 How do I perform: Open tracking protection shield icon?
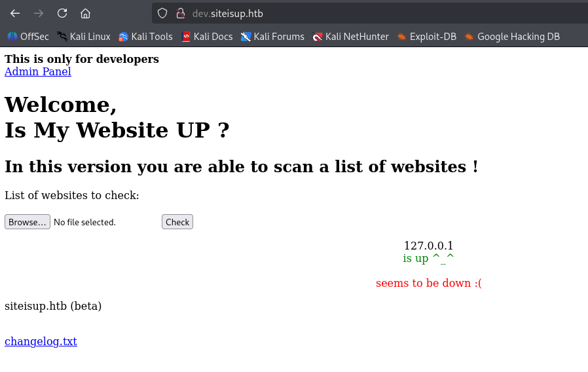162,14
